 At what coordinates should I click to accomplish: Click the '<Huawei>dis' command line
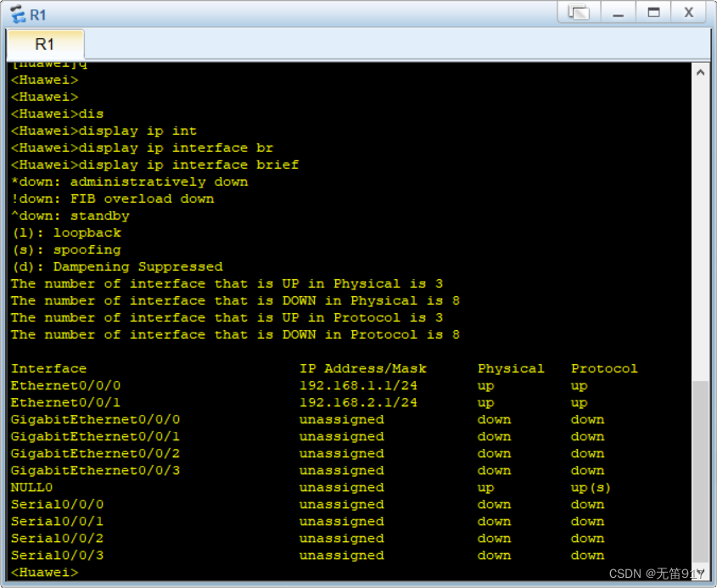(57, 114)
